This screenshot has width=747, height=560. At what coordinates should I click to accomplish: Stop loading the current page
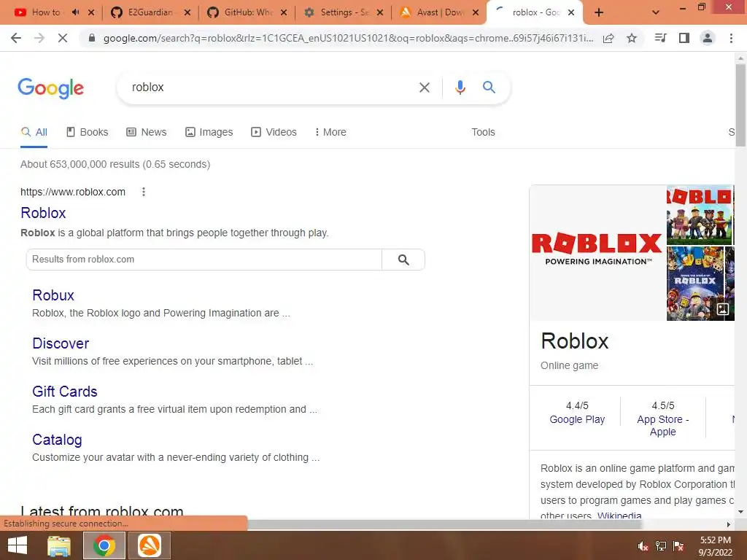click(x=63, y=38)
